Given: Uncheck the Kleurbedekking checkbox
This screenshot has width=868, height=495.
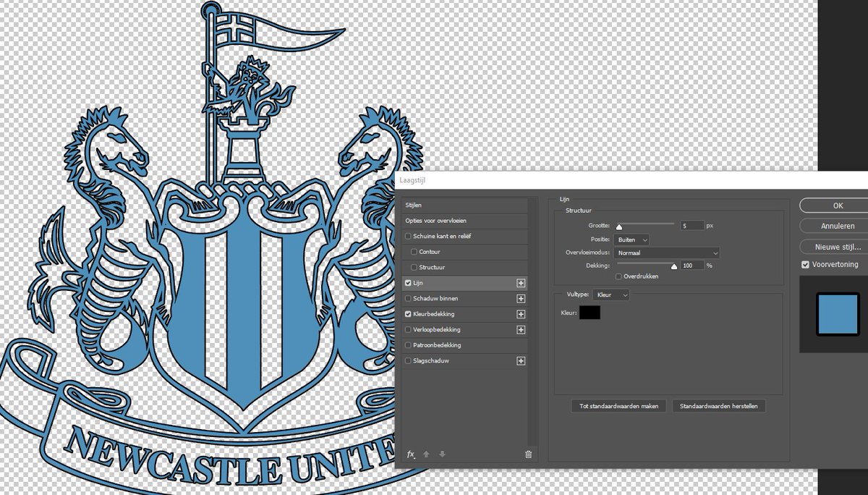Looking at the screenshot, I should click(409, 314).
